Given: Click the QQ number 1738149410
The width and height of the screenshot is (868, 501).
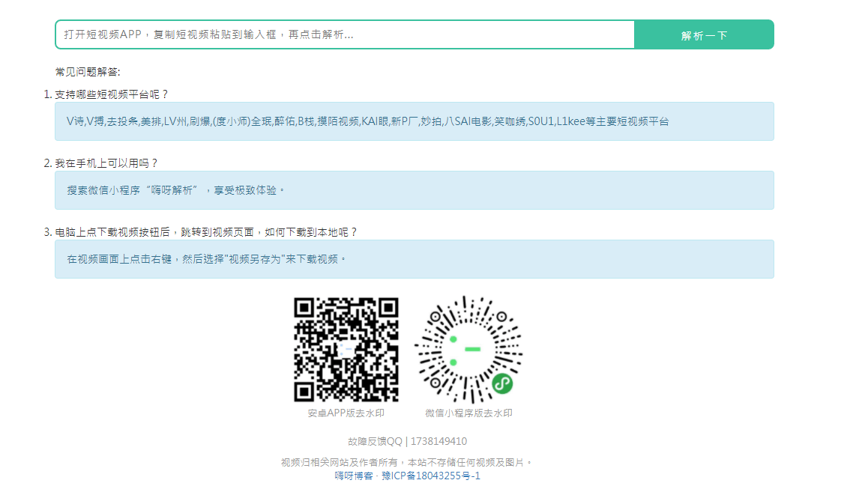Looking at the screenshot, I should coord(439,441).
